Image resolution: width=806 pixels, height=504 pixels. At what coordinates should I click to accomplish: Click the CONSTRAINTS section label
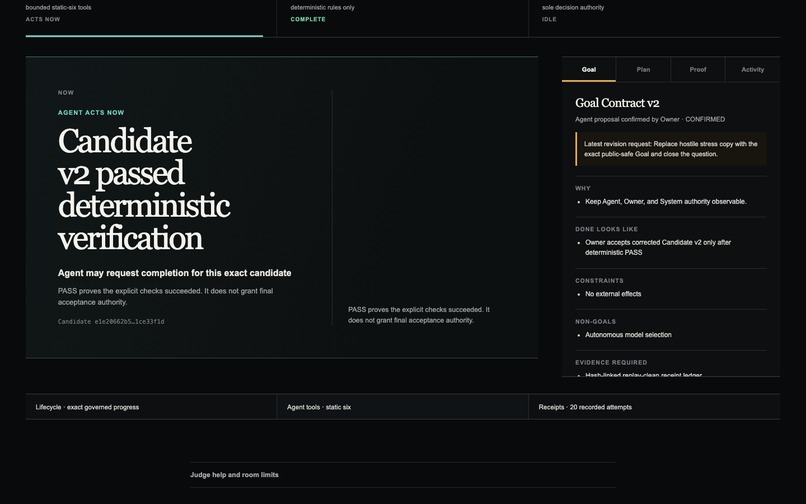[x=599, y=281]
